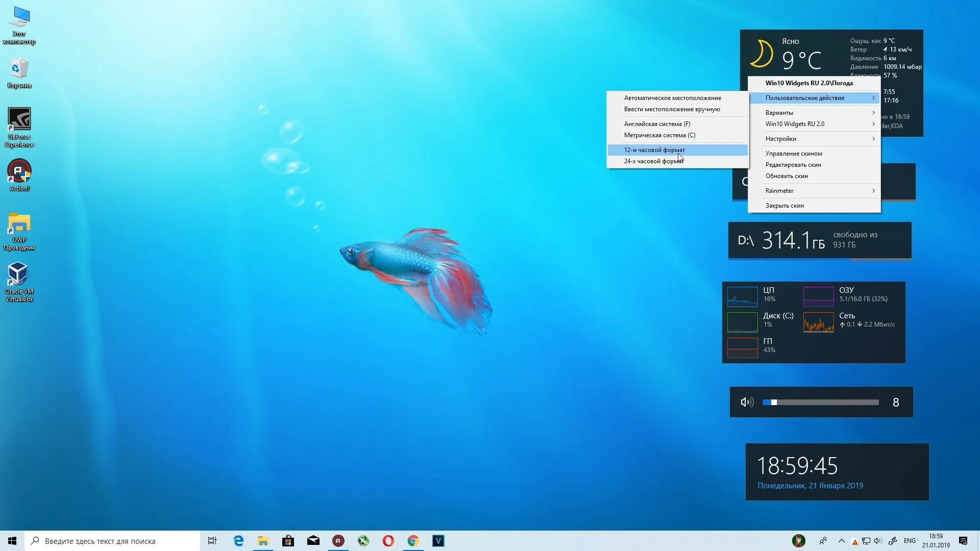Mute using the volume widget speaker icon
The width and height of the screenshot is (980, 551).
747,403
